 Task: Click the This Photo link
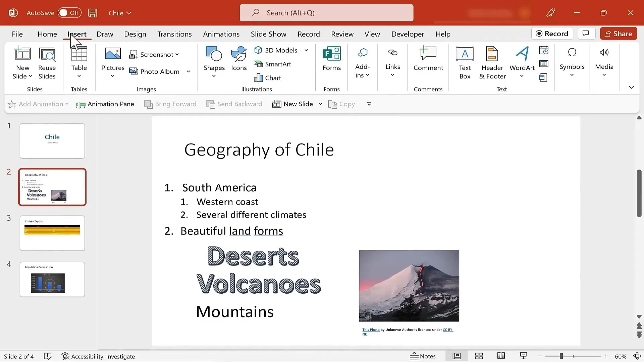tap(371, 330)
